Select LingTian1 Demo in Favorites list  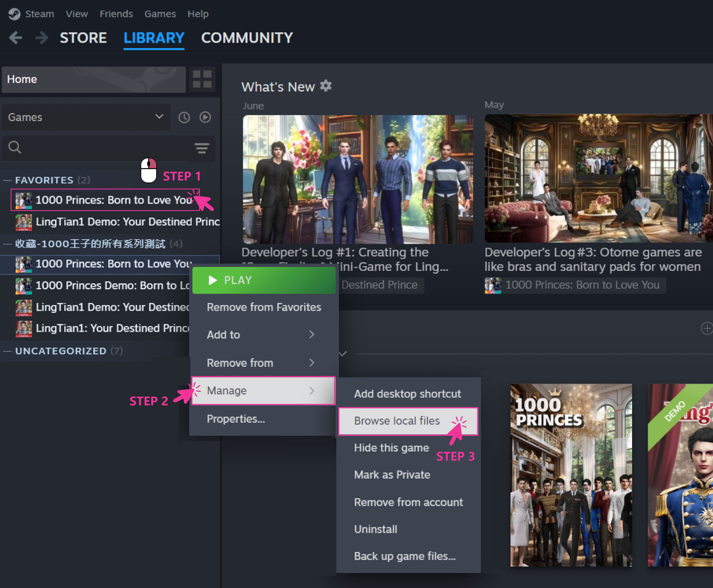point(111,222)
